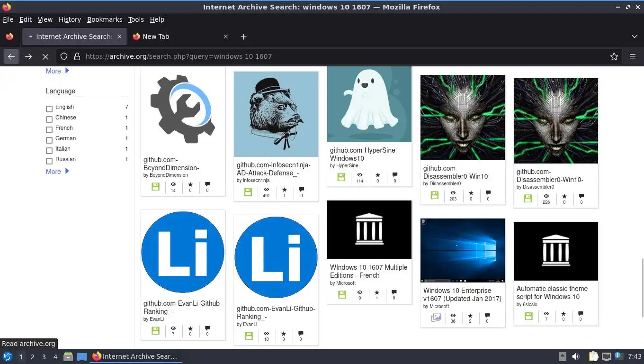Expand More link above Language heading

click(57, 71)
